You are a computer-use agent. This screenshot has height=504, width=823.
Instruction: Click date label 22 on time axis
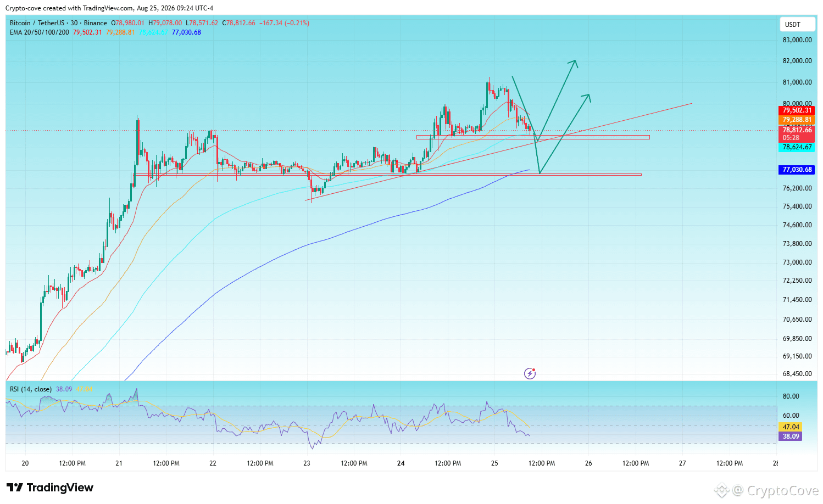pyautogui.click(x=213, y=463)
